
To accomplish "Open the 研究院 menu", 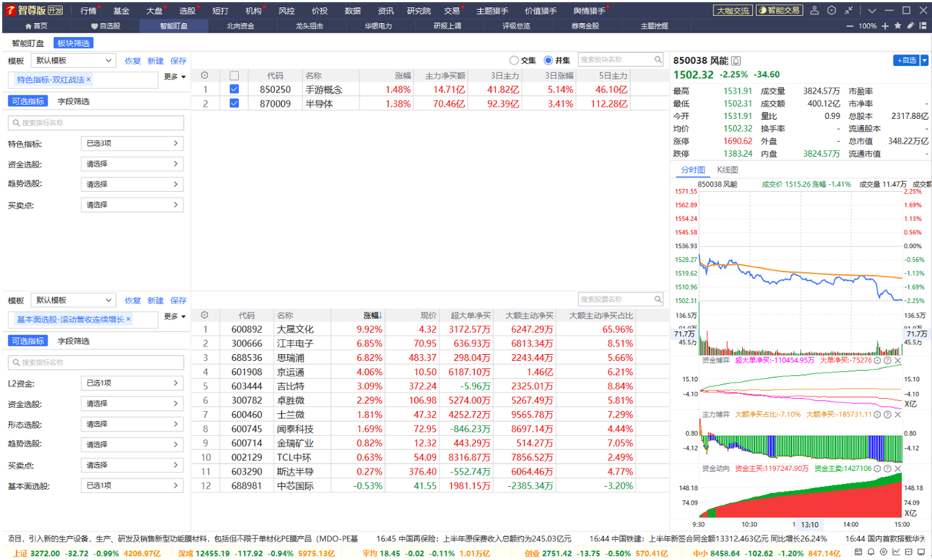I will tap(419, 11).
